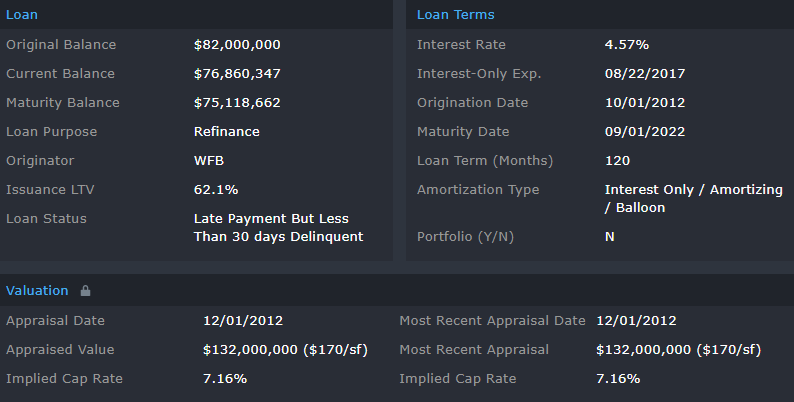Image resolution: width=794 pixels, height=402 pixels.
Task: Select the 4.57% interest rate value
Action: [x=627, y=45]
